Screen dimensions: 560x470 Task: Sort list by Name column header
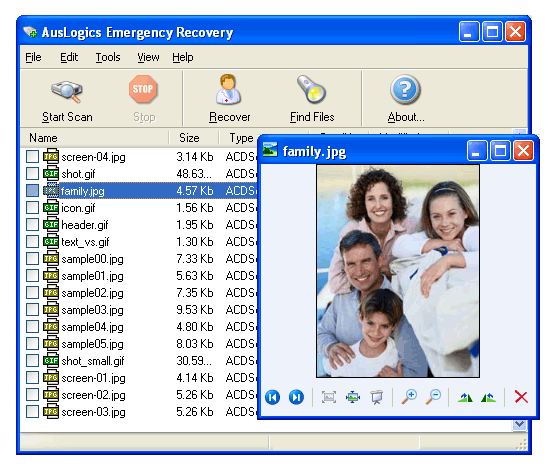pos(94,138)
